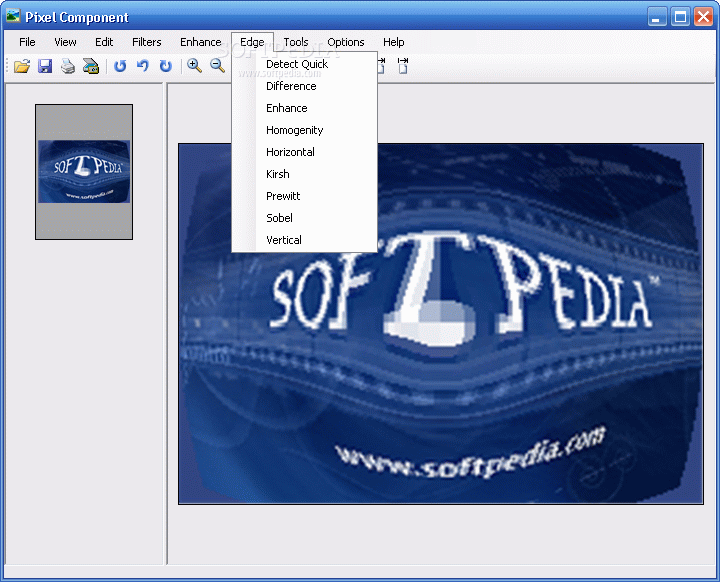
Task: Select the Difference edge filter
Action: coord(304,86)
